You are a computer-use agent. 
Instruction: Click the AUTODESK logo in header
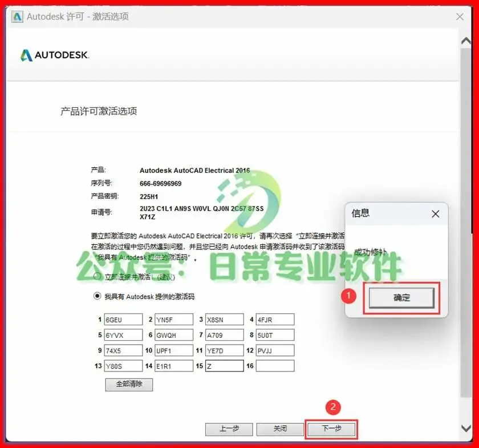(55, 55)
